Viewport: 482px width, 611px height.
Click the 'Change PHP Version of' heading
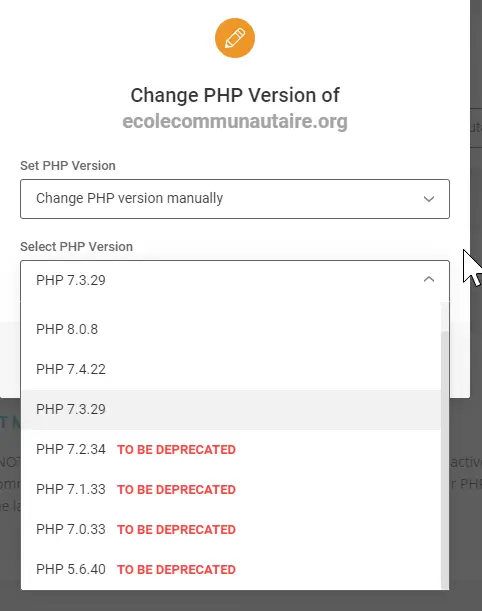point(235,95)
